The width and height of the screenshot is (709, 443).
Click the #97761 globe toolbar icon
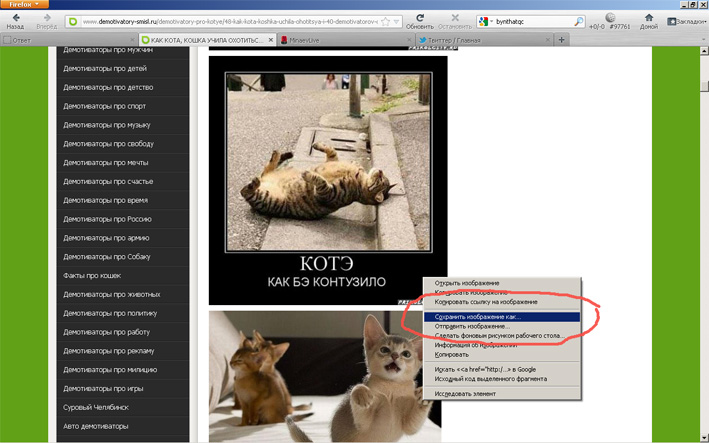pyautogui.click(x=619, y=21)
